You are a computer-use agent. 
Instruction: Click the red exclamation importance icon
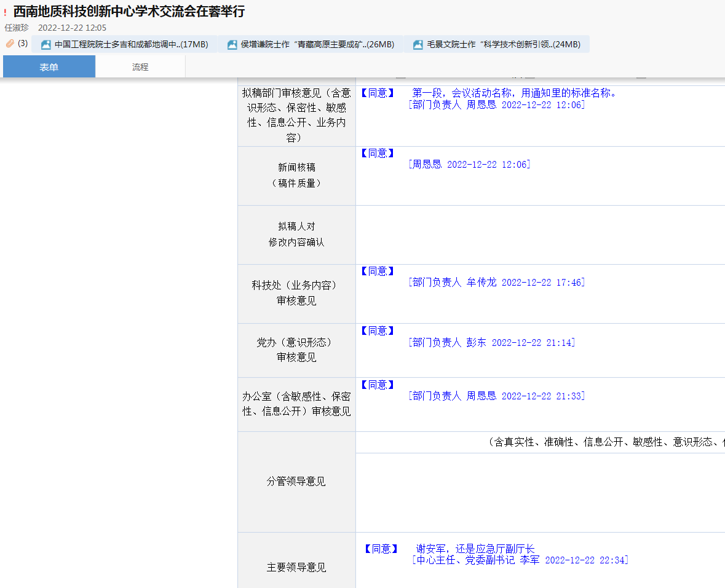pyautogui.click(x=6, y=12)
